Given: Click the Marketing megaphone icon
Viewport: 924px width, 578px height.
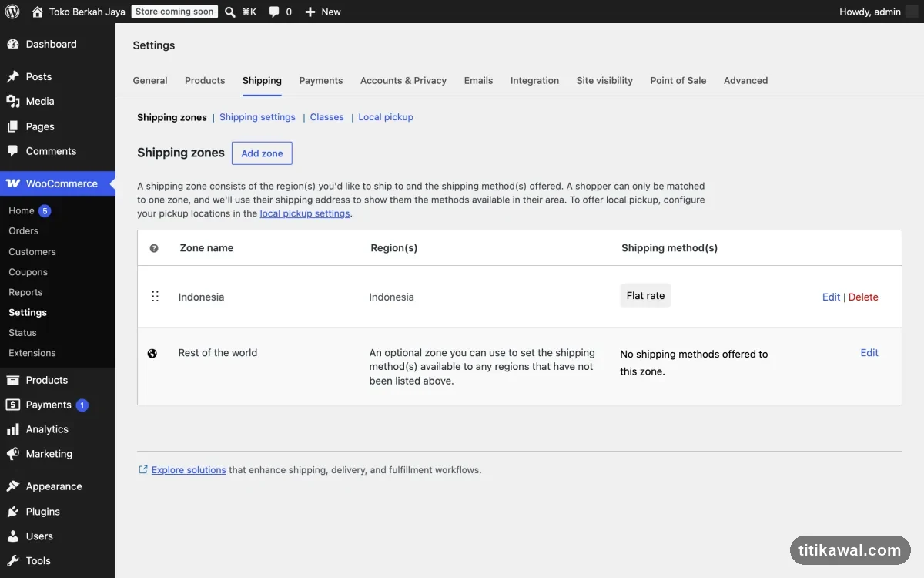Looking at the screenshot, I should tap(13, 454).
